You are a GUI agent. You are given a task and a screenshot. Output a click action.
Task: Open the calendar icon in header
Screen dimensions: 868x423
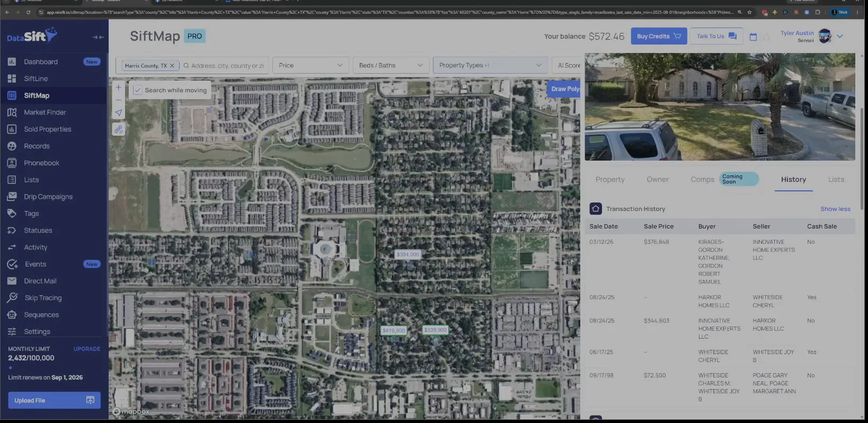coord(753,37)
